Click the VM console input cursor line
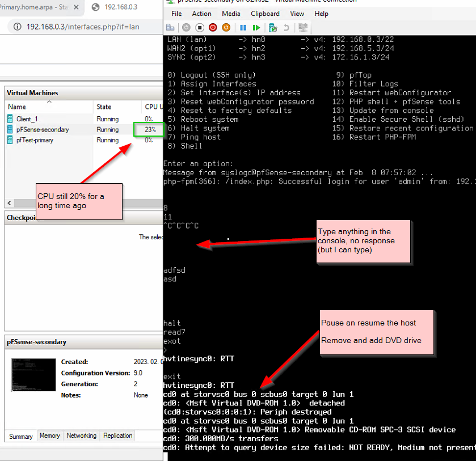 point(166,456)
